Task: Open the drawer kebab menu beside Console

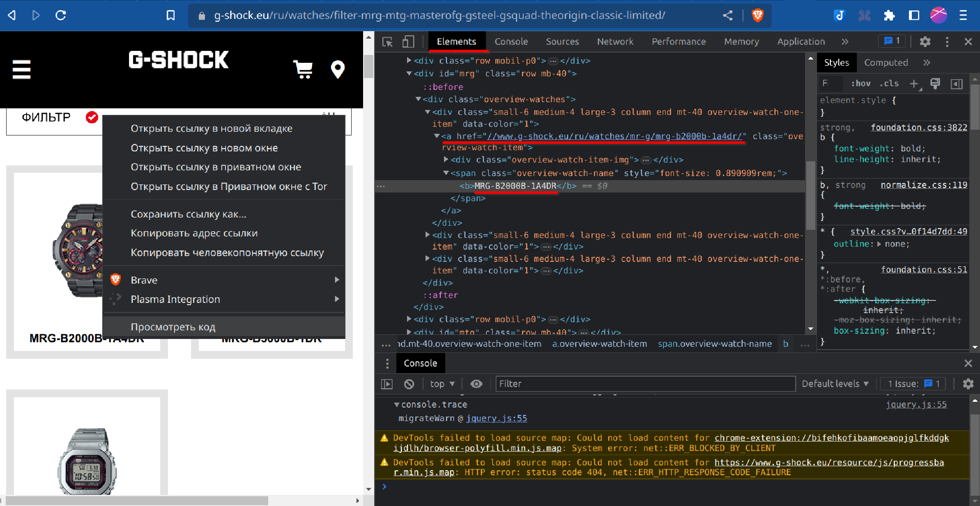Action: [387, 364]
